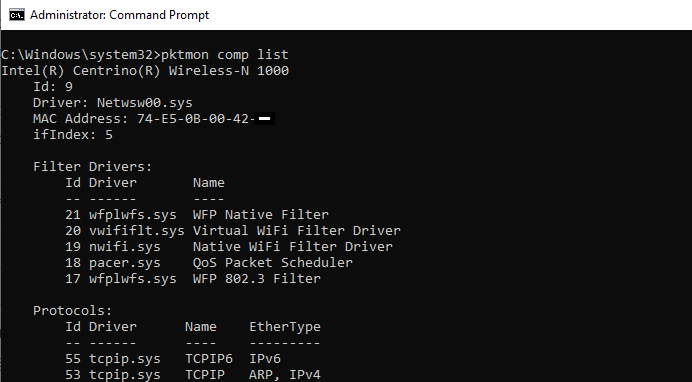Click the 'Filter Drivers:' heading

pos(93,167)
